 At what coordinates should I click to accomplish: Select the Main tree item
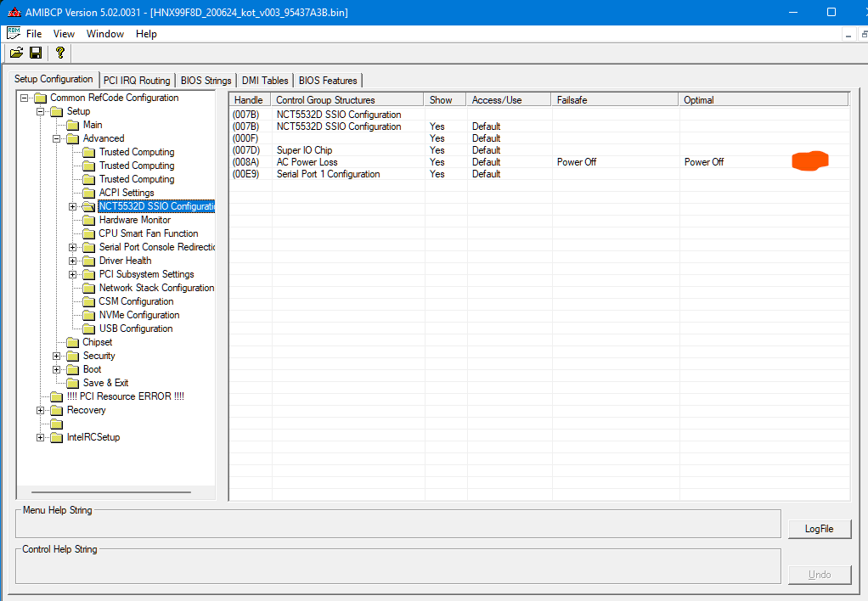(x=93, y=125)
